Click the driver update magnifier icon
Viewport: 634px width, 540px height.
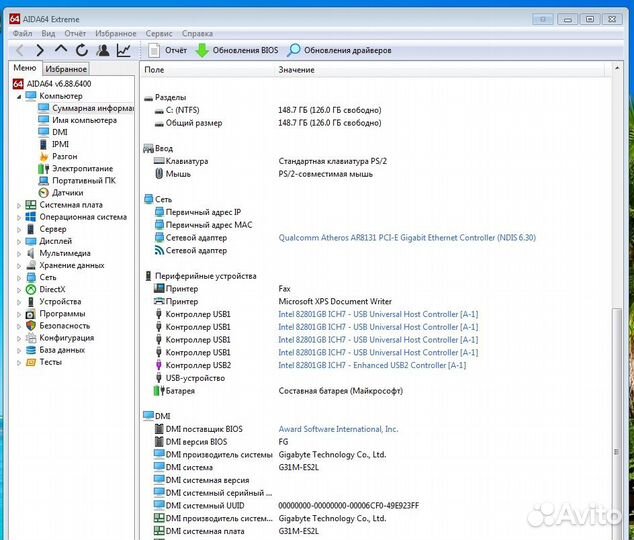pos(294,50)
